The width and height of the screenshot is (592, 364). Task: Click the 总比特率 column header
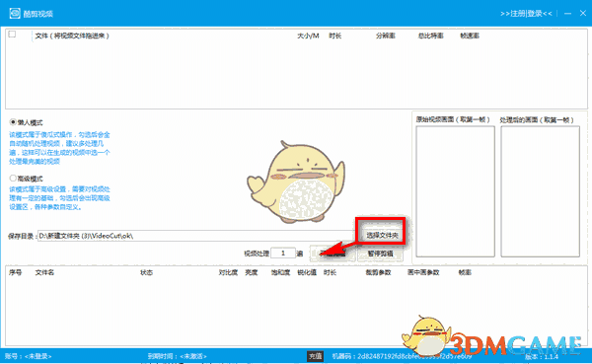click(431, 36)
